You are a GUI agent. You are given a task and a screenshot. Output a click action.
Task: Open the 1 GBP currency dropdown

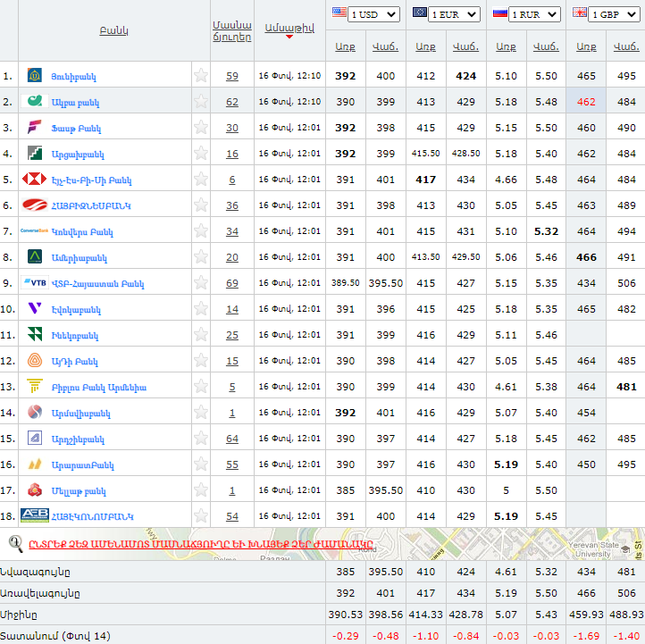click(x=614, y=14)
